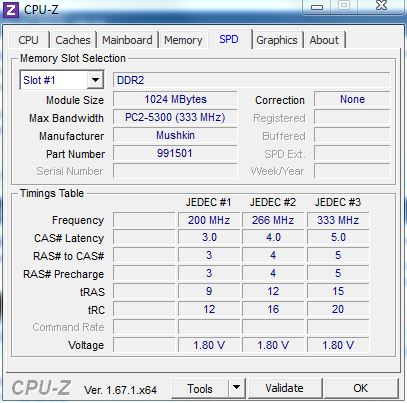Click the tRC value 12 under JEDEC #1

pos(209,309)
